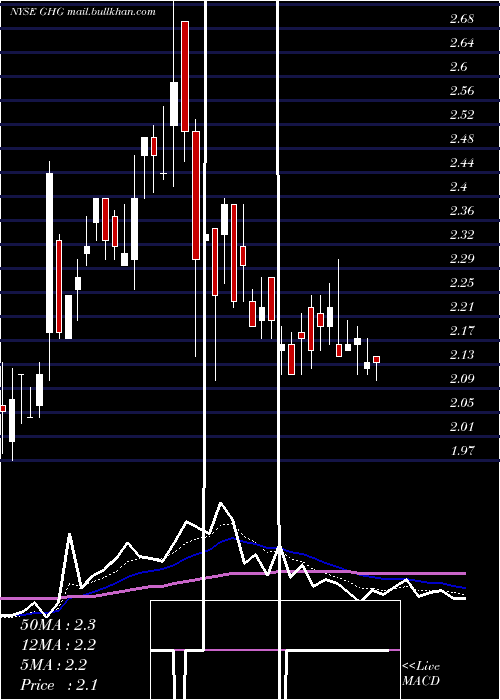Click the 2.4 price axis label
This screenshot has height=700, width=500.
click(x=458, y=187)
